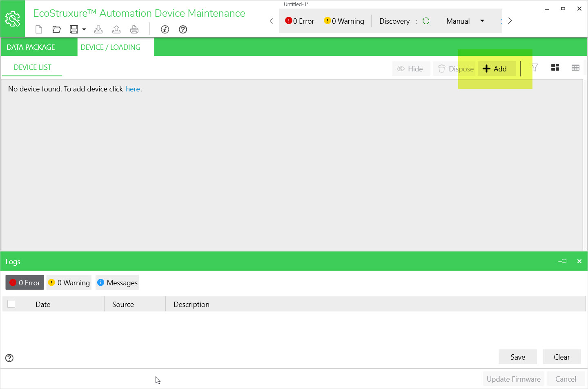588x389 pixels.
Task: Toggle the 0 Warning log filter
Action: (69, 282)
